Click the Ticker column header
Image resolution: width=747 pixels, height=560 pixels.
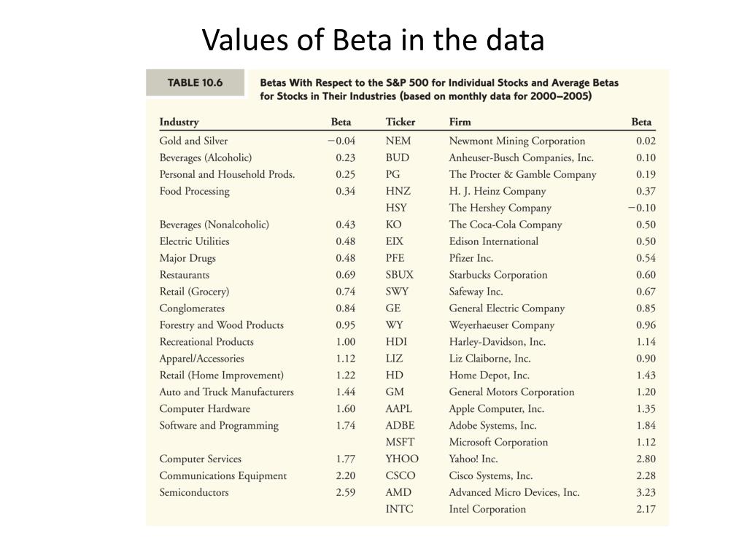[x=400, y=122]
